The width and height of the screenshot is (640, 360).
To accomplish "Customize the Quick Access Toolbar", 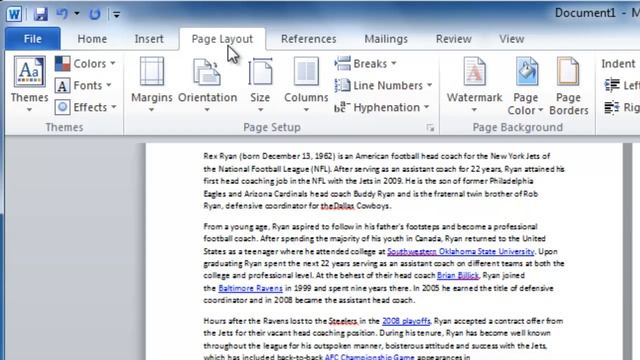I will [x=116, y=15].
